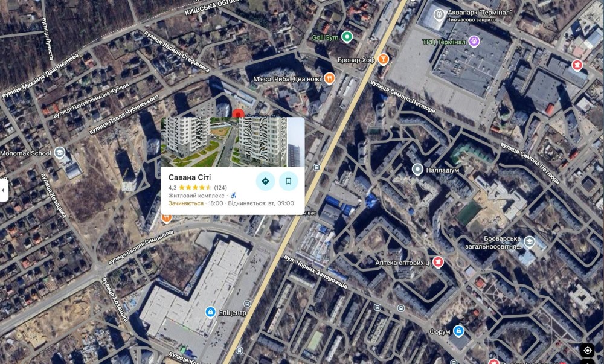Screen dimensions: 604x364
Task: Open the Броварська загальноосвітня school marker
Action: 530,241
